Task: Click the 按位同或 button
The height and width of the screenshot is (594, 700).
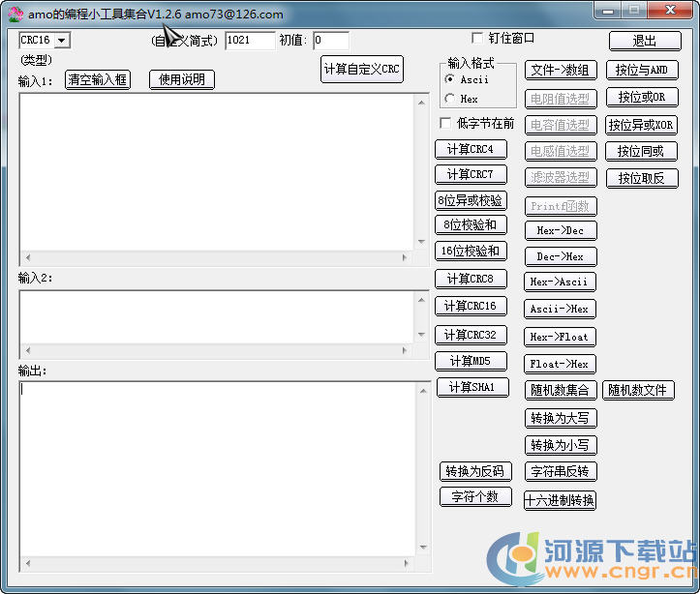Action: (x=641, y=152)
